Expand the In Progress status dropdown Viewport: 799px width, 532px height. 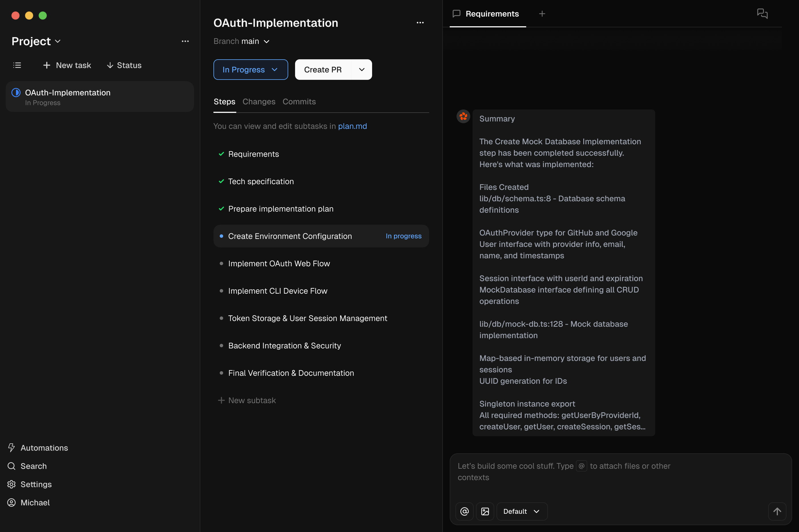[250, 70]
